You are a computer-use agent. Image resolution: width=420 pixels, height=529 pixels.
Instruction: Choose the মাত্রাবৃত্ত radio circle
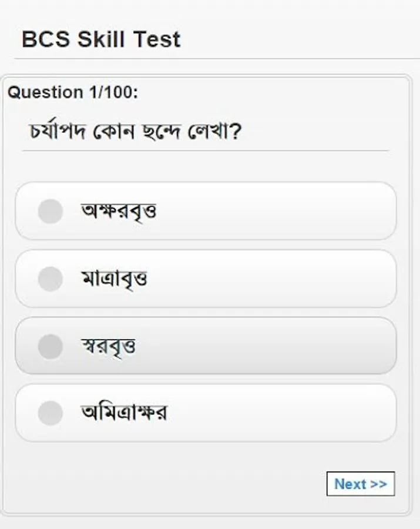[51, 279]
